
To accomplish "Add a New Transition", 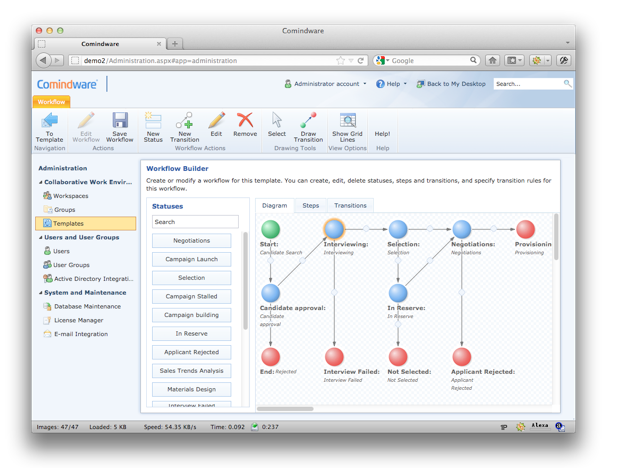I will [x=185, y=127].
